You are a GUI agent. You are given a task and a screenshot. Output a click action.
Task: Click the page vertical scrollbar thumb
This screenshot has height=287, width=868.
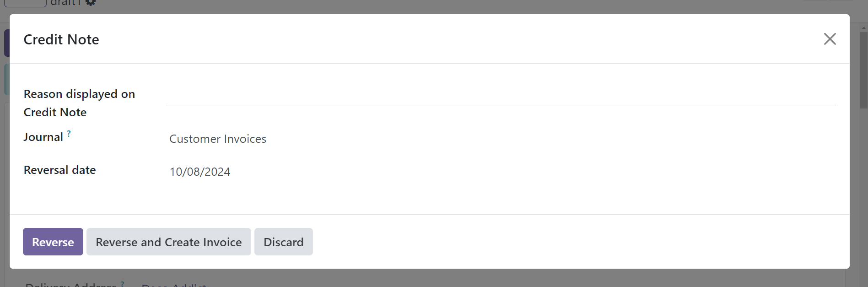[864, 70]
